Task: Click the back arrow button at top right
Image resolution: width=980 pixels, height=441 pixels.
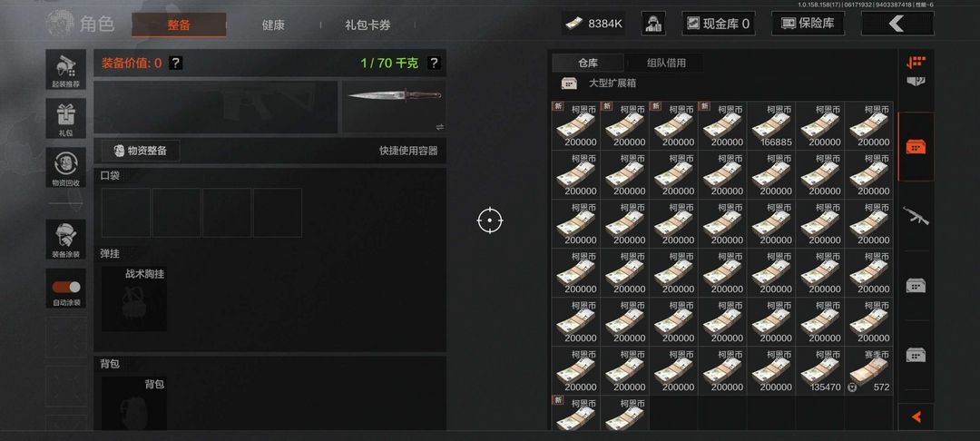Action: pos(897,24)
